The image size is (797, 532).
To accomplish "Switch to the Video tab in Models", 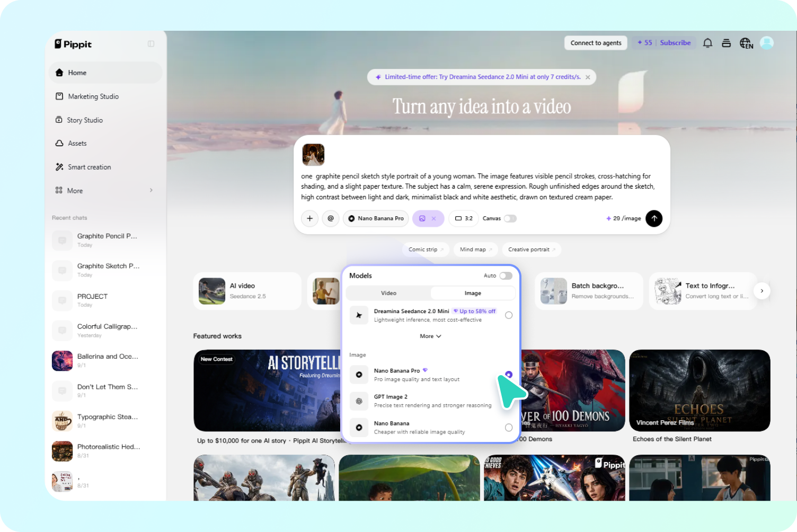I will tap(388, 293).
